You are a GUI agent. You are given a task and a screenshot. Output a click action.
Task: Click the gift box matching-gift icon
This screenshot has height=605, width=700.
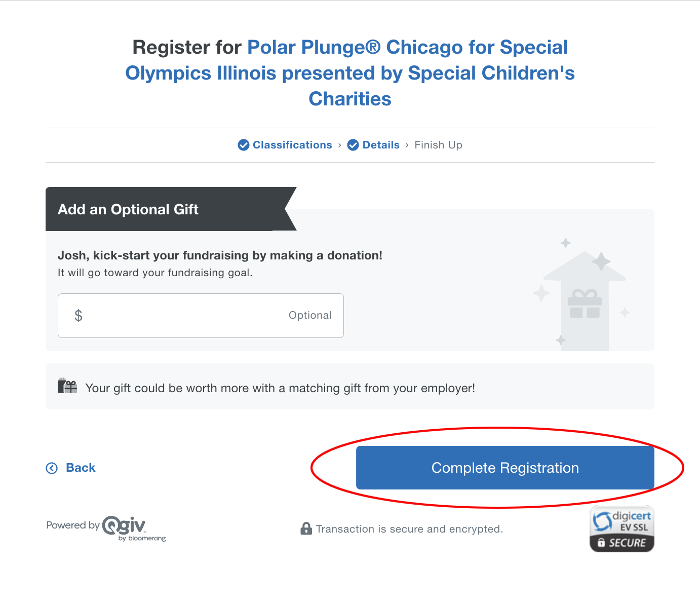67,386
